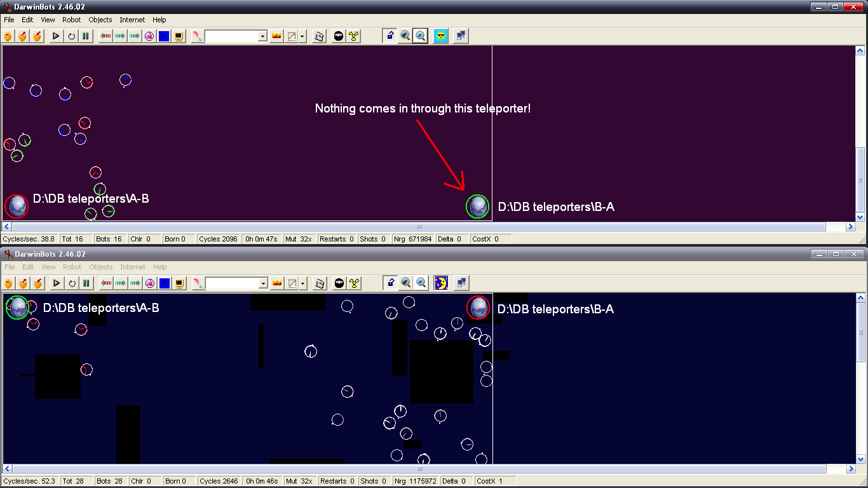Click the crossed-out purple circle icon in the top toolbar
This screenshot has width=868, height=488.
point(150,36)
